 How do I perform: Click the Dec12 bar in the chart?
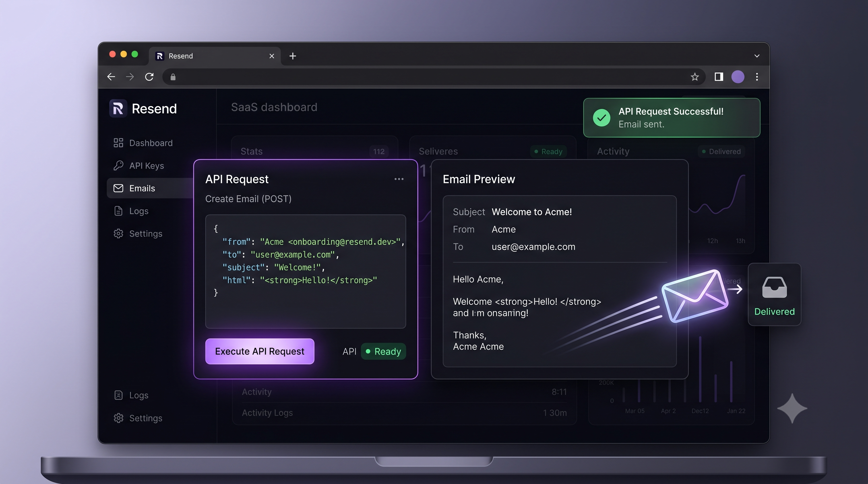700,369
